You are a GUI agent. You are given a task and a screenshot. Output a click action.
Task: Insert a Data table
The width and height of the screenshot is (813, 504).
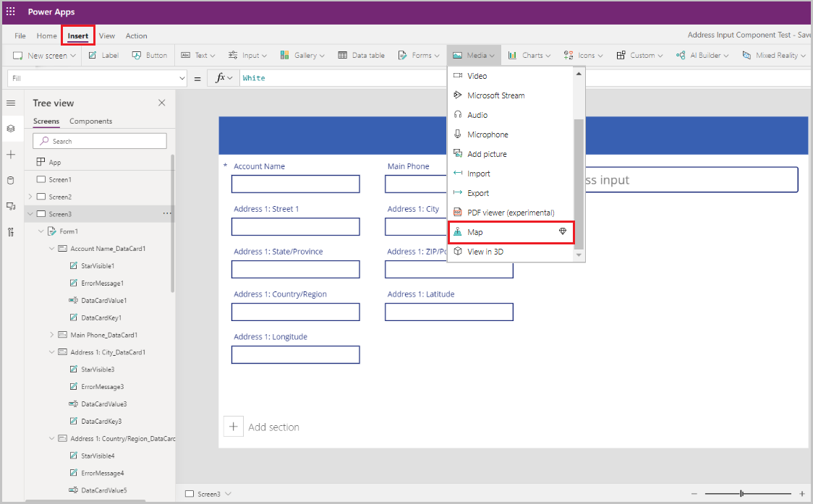(362, 56)
